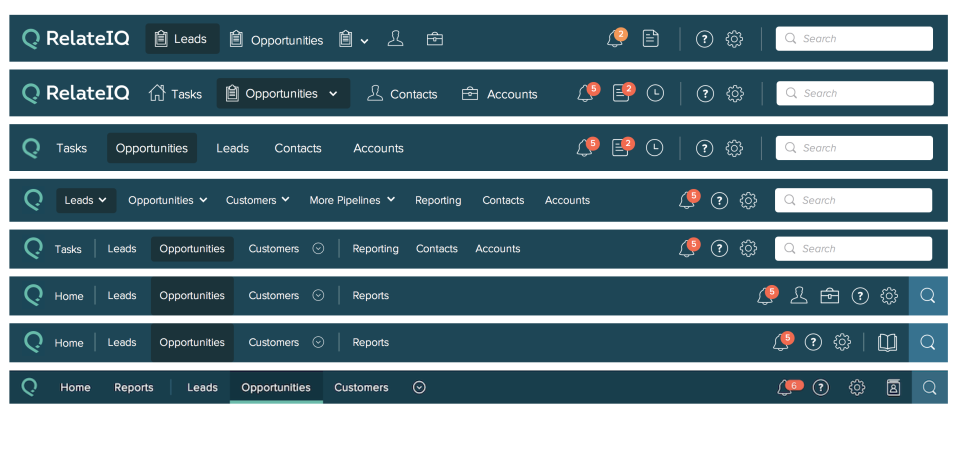Click briefcase icon in the top navigation bar
The image size is (960, 456).
point(435,39)
